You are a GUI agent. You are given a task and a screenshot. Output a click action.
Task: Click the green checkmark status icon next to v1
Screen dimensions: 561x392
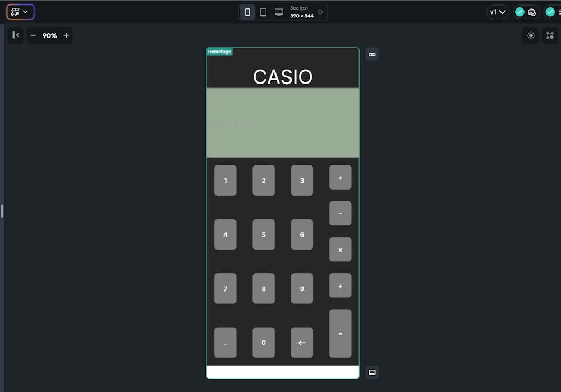tap(519, 12)
